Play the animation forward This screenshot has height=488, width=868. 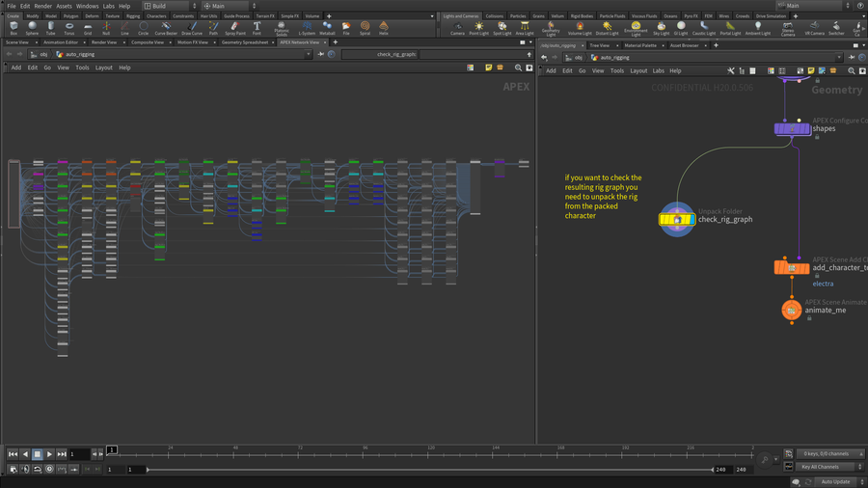pyautogui.click(x=49, y=454)
